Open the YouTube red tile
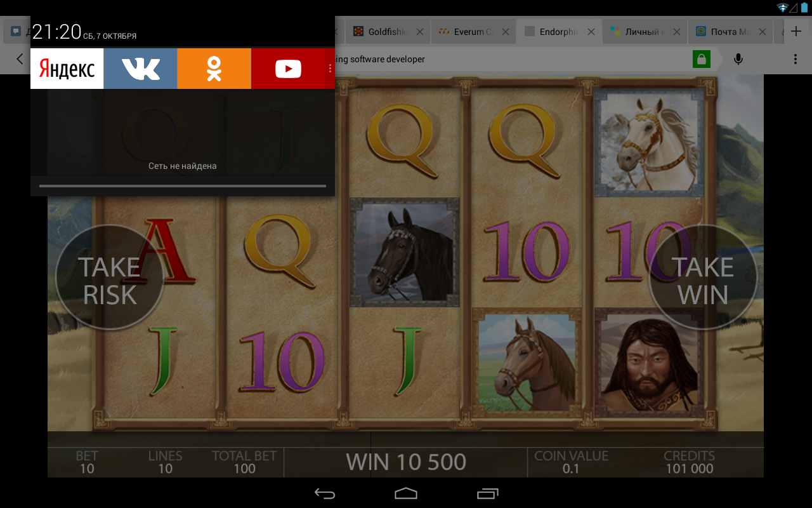Viewport: 812px width, 508px height. click(x=288, y=68)
